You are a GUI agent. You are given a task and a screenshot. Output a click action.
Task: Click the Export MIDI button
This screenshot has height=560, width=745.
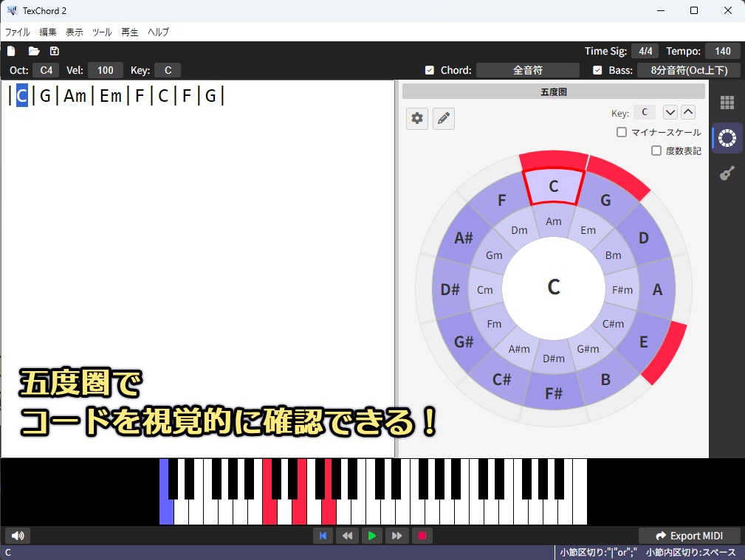690,536
